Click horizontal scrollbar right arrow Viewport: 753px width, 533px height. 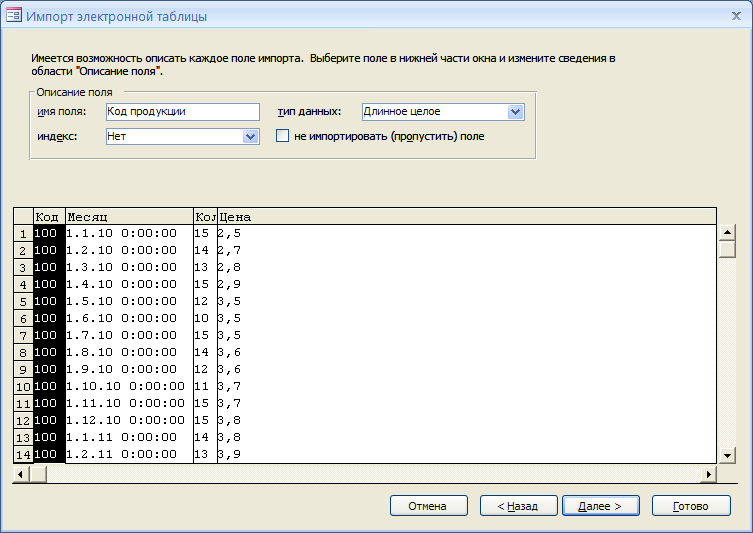tap(708, 474)
